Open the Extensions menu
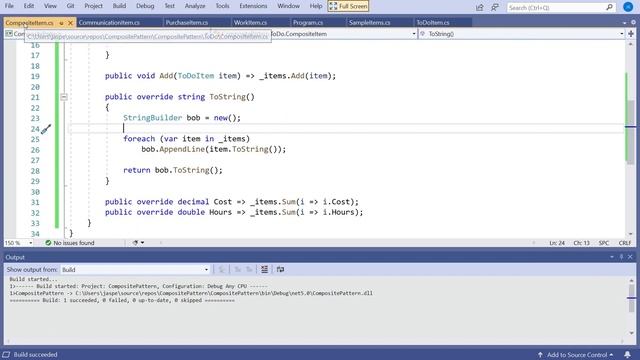 coord(253,6)
